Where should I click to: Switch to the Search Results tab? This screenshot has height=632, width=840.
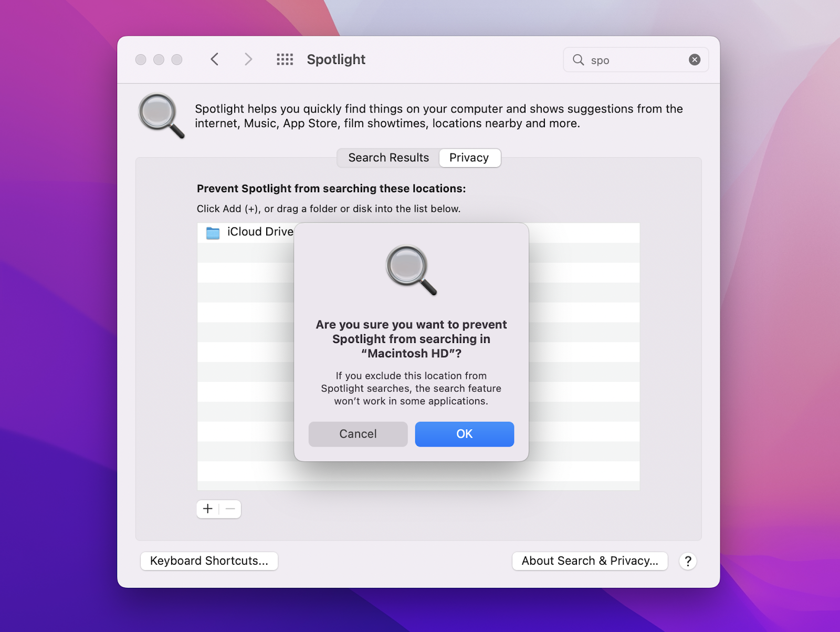tap(388, 158)
